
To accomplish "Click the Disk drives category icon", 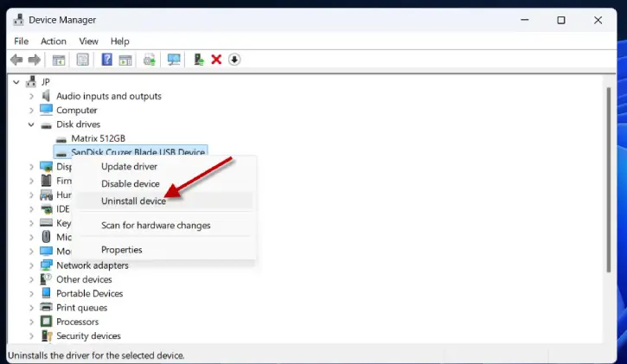I will (x=47, y=125).
